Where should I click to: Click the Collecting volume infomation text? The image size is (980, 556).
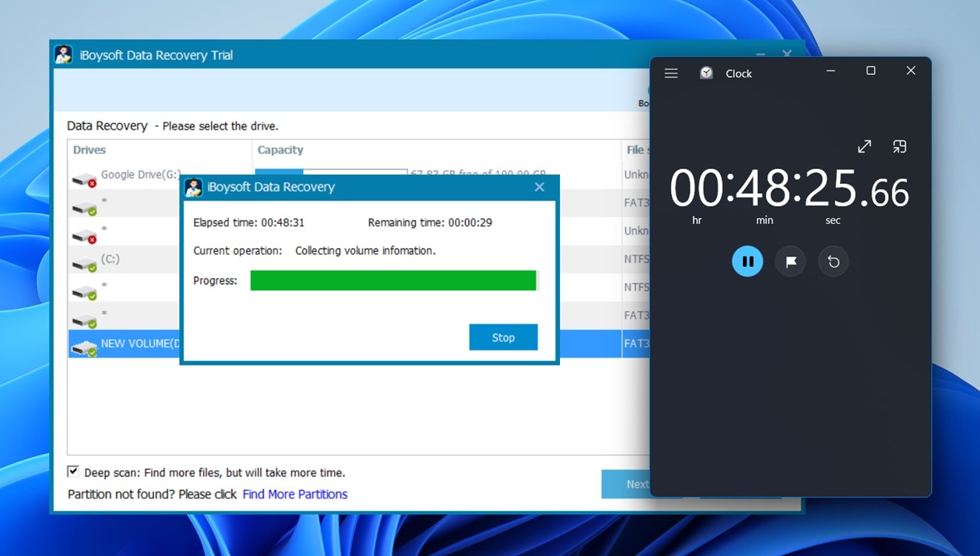pos(365,251)
